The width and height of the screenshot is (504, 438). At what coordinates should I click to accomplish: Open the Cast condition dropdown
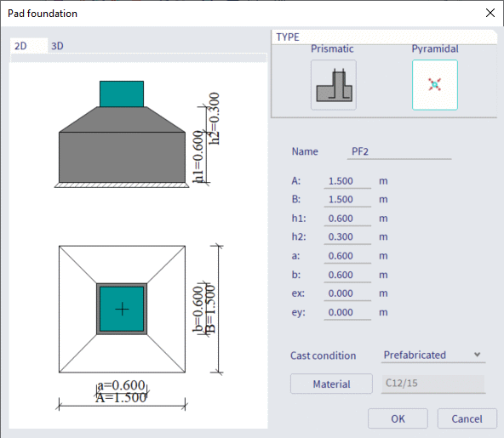coord(433,356)
